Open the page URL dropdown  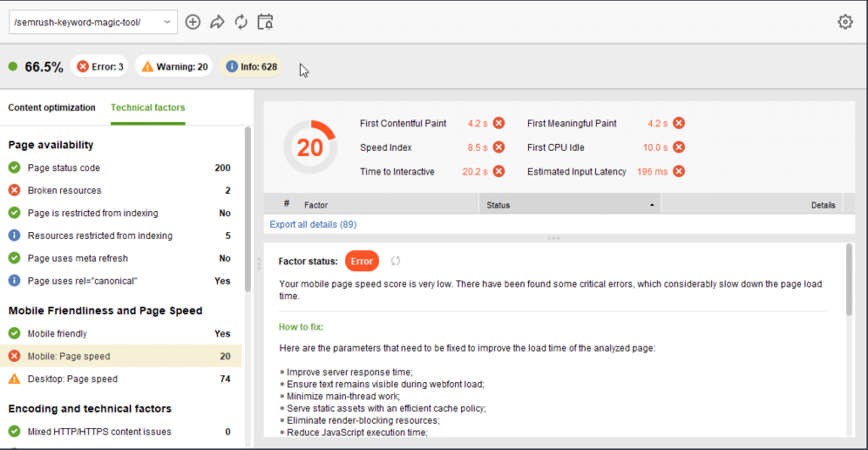click(166, 22)
